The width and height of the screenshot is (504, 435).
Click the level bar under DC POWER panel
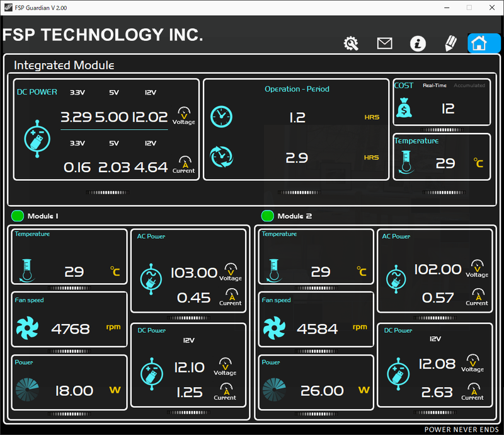coord(107,192)
